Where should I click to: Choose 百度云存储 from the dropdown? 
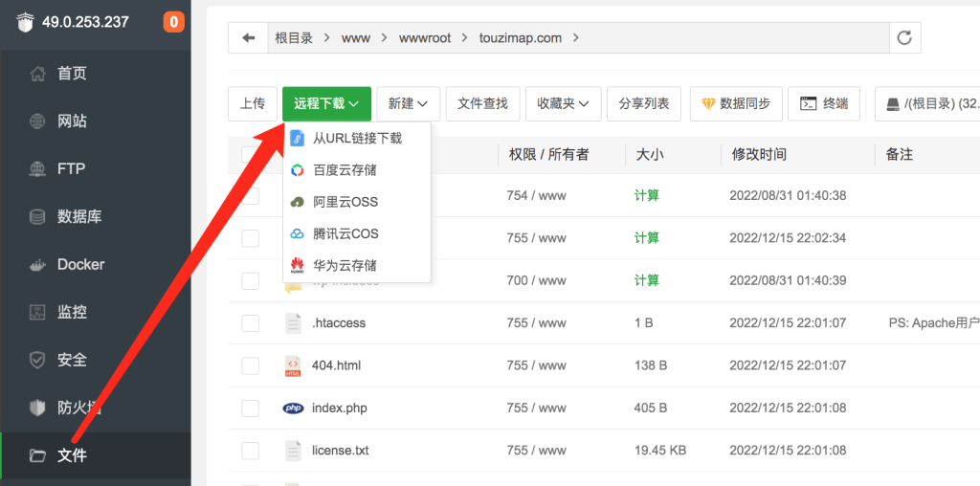coord(356,170)
